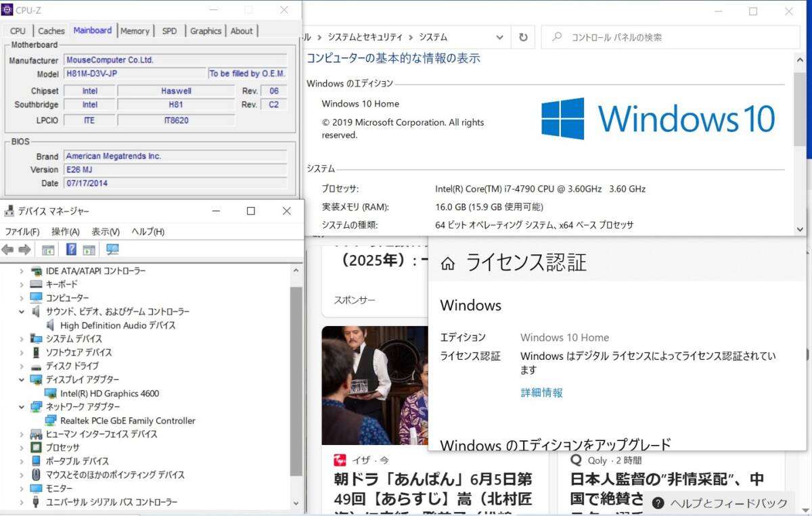Open the ヘルプ(H) menu in Device Manager
Screen dimensions: 812x516
[x=148, y=231]
